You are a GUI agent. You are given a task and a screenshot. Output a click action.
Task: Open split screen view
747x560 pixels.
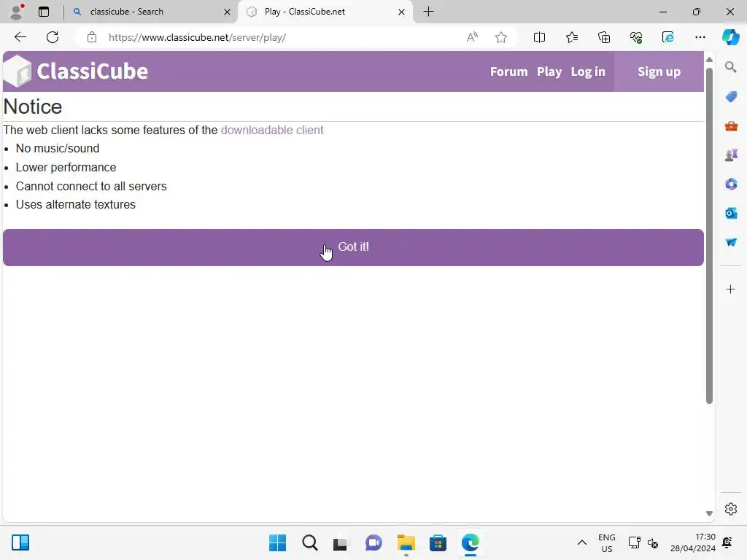coord(539,37)
